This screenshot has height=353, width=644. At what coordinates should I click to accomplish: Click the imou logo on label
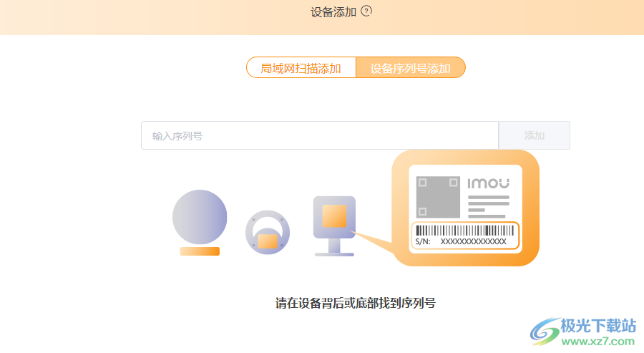(488, 183)
